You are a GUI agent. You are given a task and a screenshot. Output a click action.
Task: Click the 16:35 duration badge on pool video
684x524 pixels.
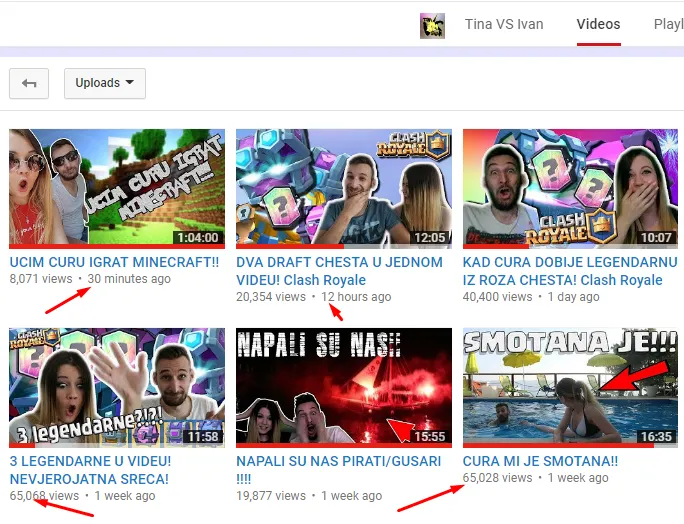[657, 437]
